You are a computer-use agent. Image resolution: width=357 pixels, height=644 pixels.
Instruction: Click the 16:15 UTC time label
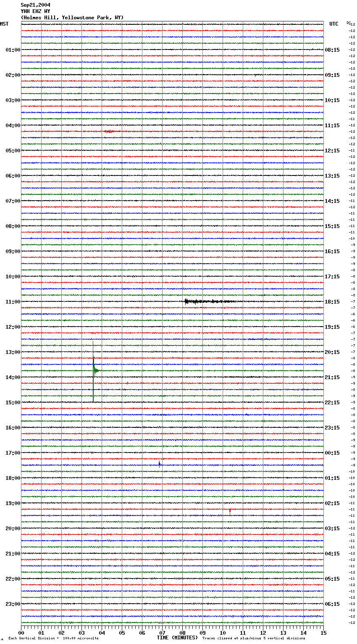coord(332,251)
